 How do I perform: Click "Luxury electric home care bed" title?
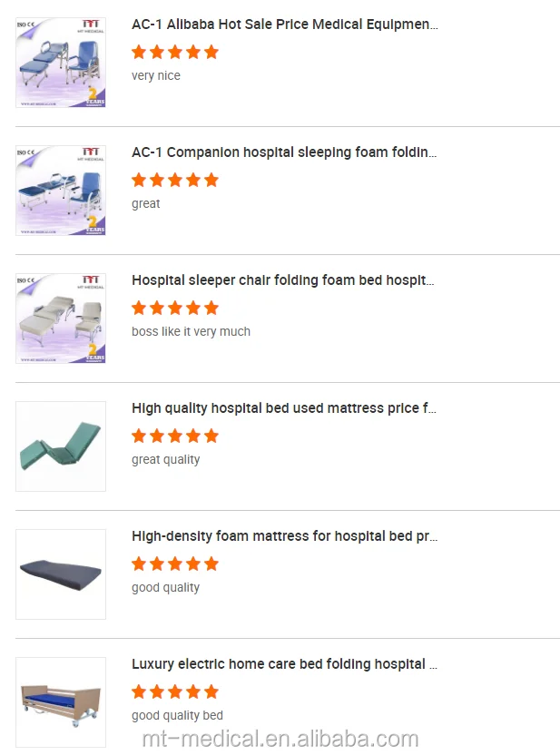284,664
